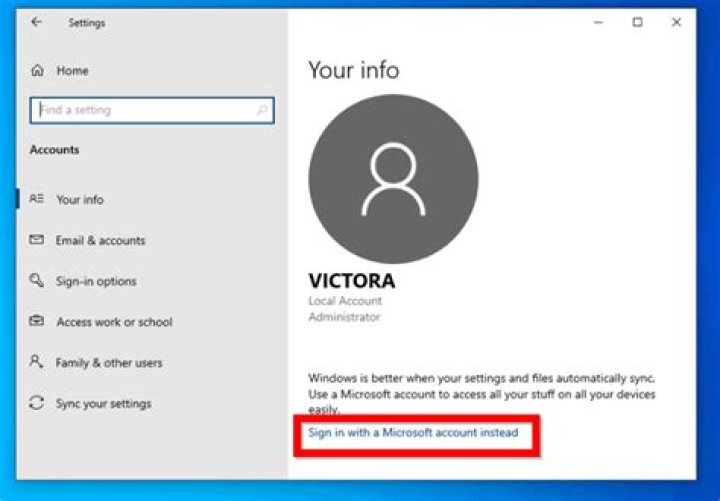Screen dimensions: 720x501
Task: Close the Settings window
Action: [676, 22]
